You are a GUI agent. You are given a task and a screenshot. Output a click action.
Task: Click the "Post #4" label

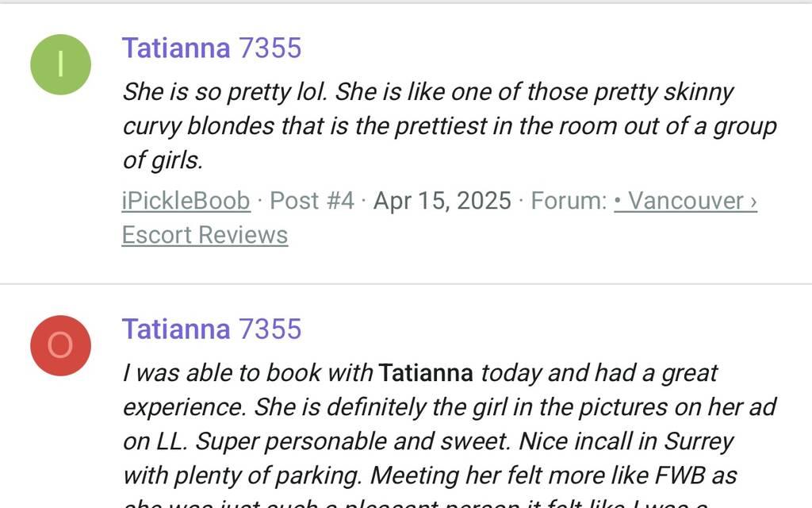(x=312, y=201)
